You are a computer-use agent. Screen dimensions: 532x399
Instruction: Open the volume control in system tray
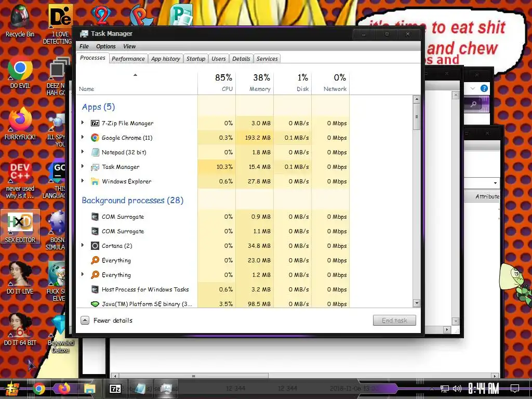point(457,389)
